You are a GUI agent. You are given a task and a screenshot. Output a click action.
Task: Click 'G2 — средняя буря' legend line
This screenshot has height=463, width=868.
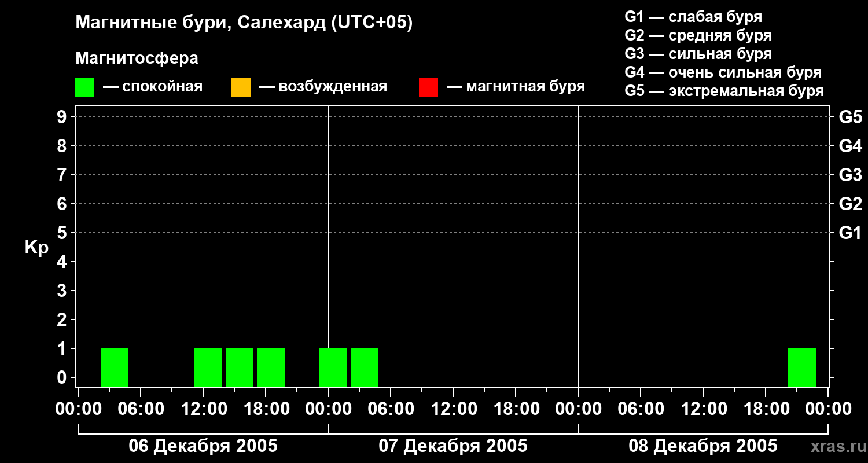698,35
